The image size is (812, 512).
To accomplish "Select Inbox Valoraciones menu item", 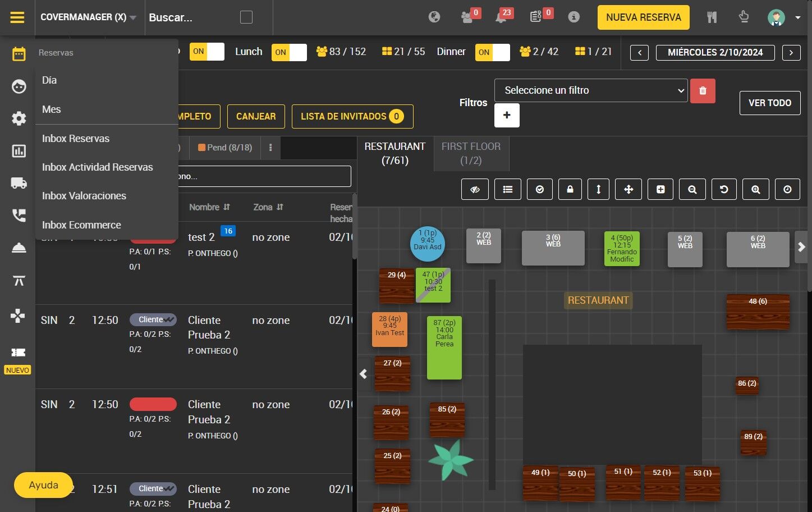I will (84, 196).
